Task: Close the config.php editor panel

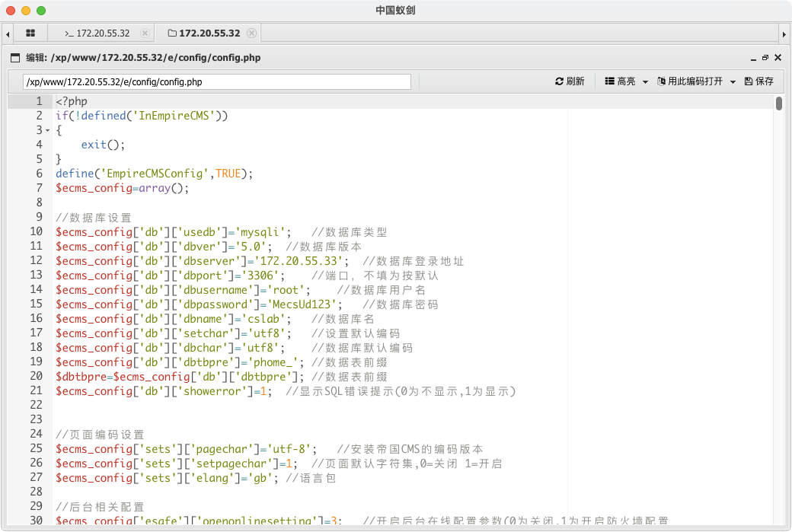Action: pos(778,58)
